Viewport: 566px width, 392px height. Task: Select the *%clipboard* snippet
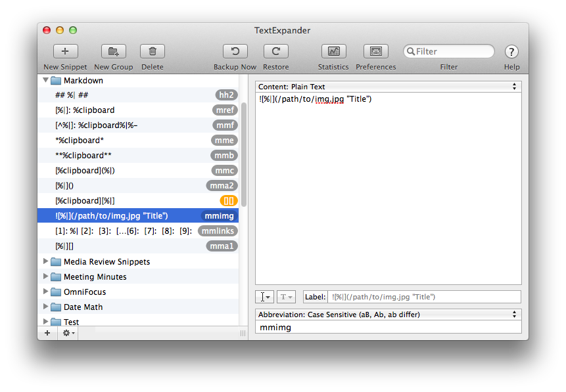pos(138,141)
